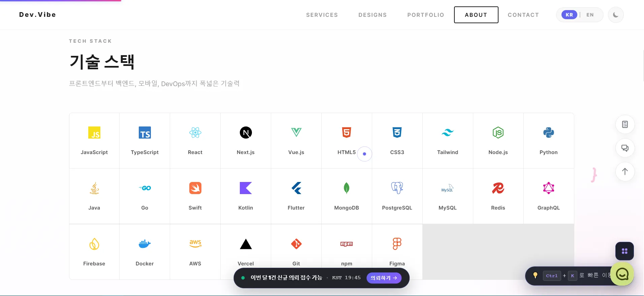The width and height of the screenshot is (644, 296).
Task: Click the '기술 스택' heading
Action: pos(102,62)
